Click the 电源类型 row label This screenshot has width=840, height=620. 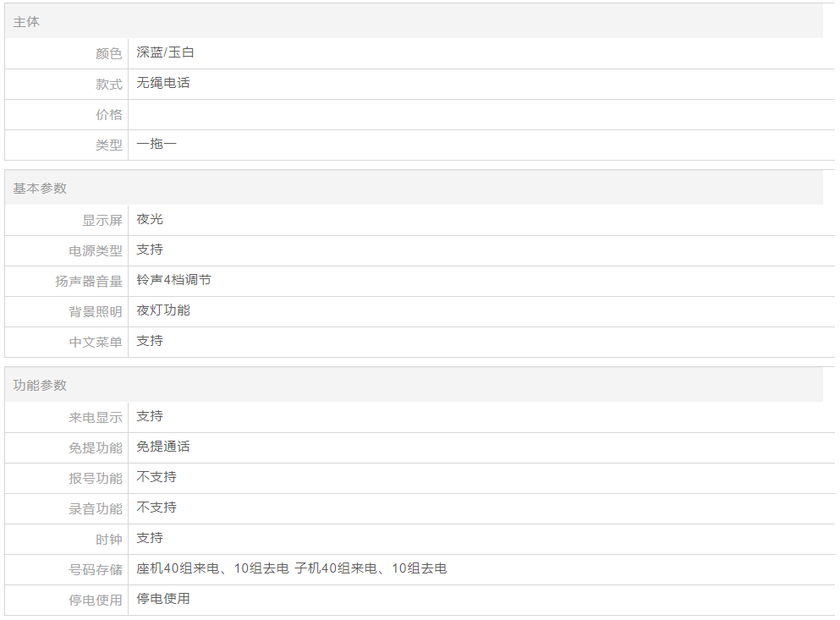(96, 250)
